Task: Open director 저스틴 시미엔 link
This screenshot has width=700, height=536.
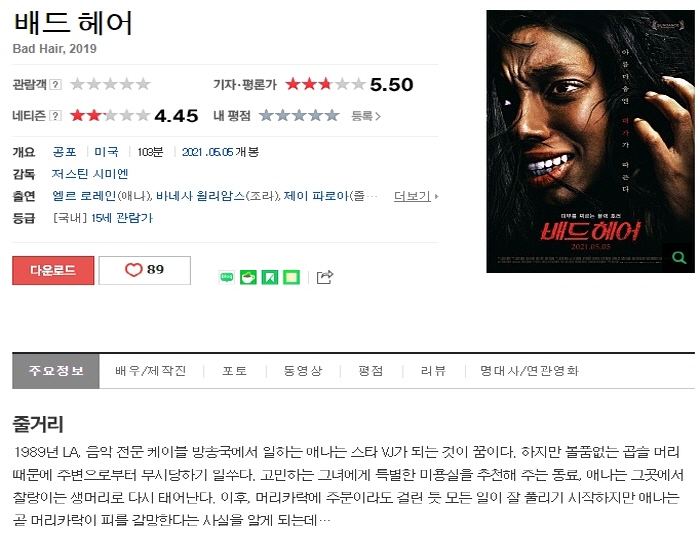Action: click(90, 174)
